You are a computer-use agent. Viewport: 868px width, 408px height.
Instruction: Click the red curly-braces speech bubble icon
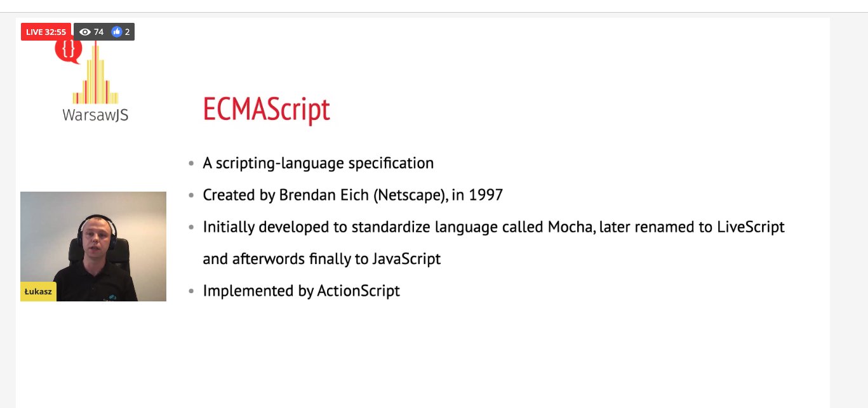pyautogui.click(x=68, y=49)
